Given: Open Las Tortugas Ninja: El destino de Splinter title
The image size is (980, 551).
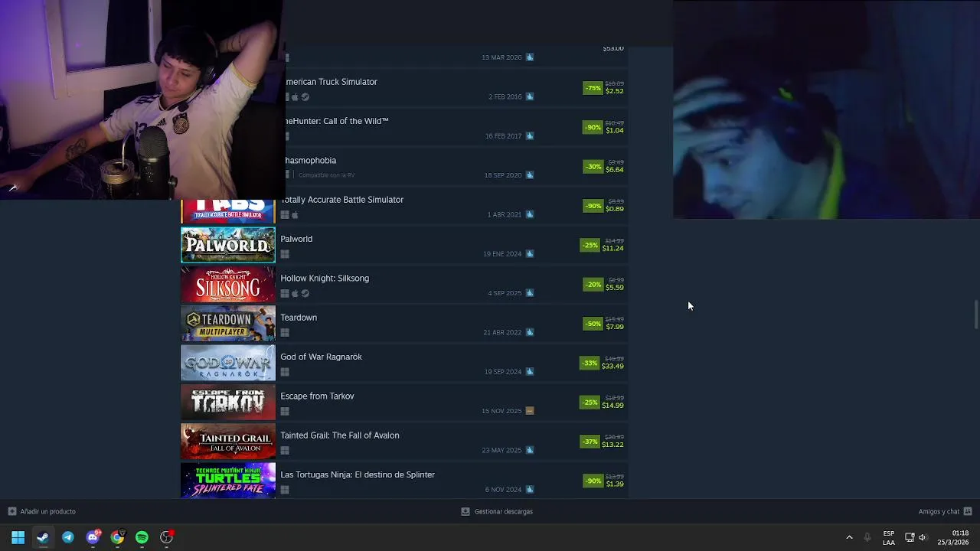Looking at the screenshot, I should coord(358,474).
